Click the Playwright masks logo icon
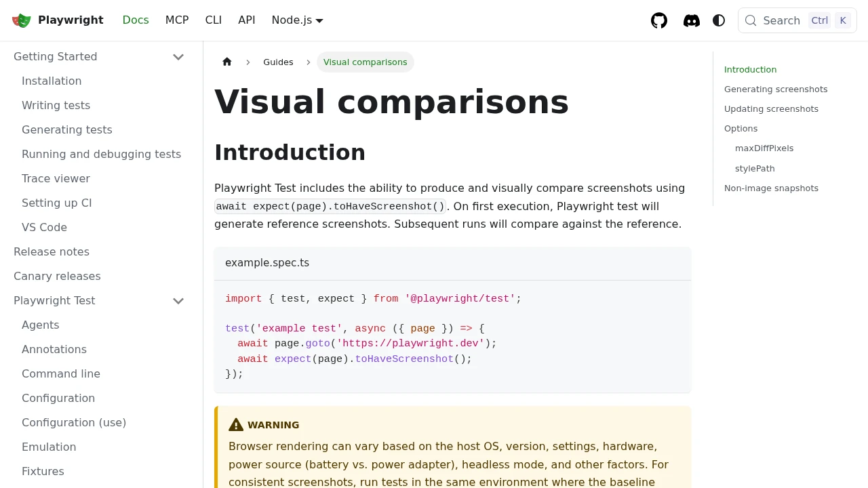This screenshot has width=868, height=488. (x=22, y=20)
